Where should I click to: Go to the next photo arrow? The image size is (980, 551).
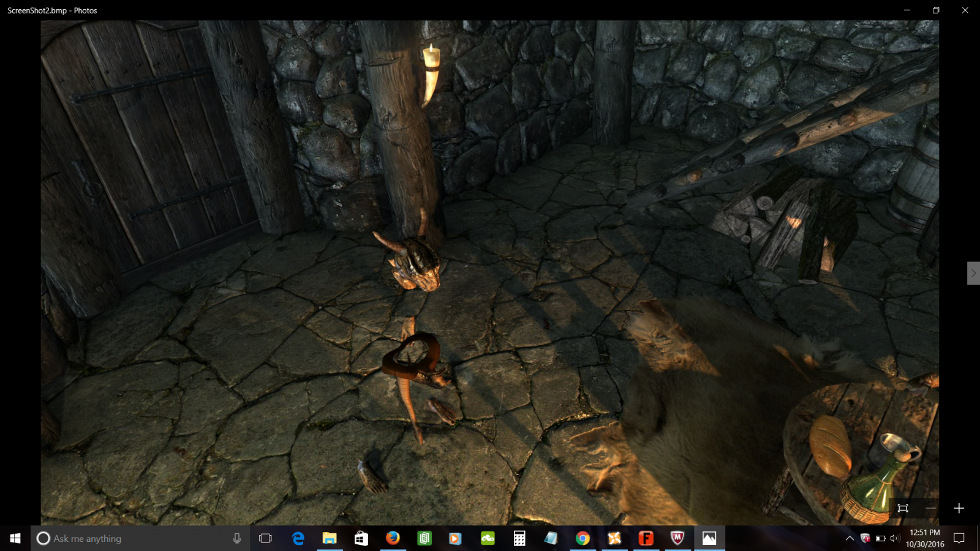(x=973, y=273)
